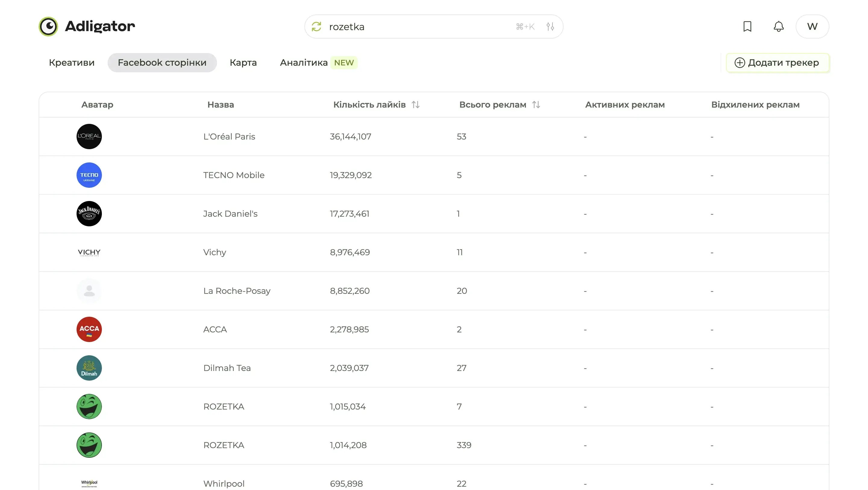Open saved bookmarks icon
Screen dimensions: 868x490
pyautogui.click(x=747, y=26)
